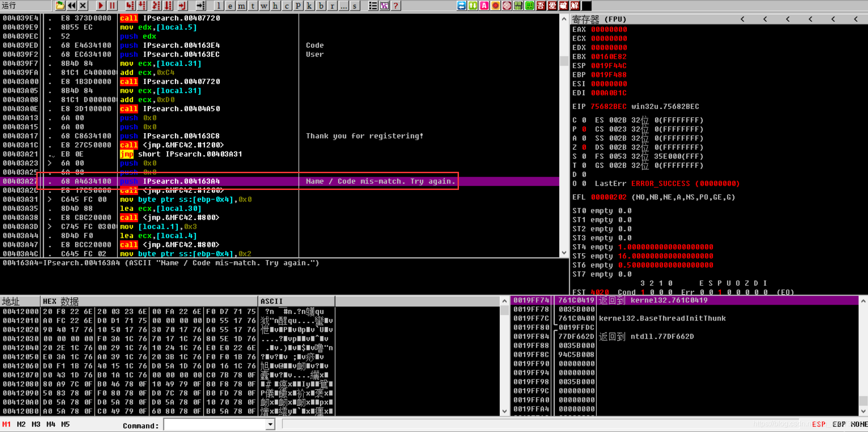Open the memory map via the 'm' button

point(242,5)
